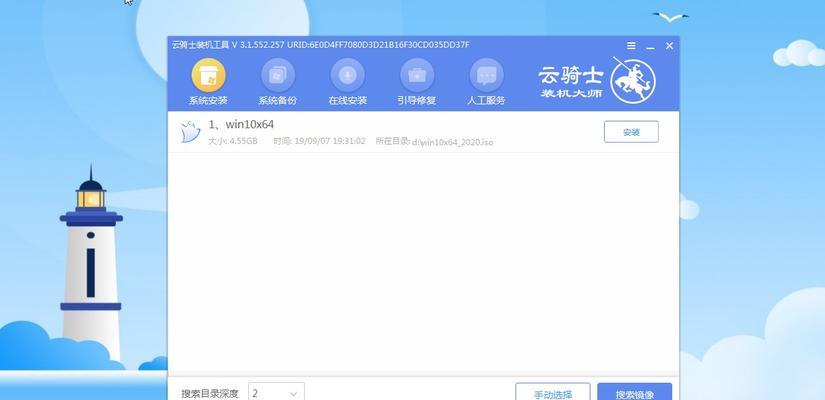Click the win10x64 image file icon
Image resolution: width=825 pixels, height=400 pixels.
pyautogui.click(x=190, y=132)
